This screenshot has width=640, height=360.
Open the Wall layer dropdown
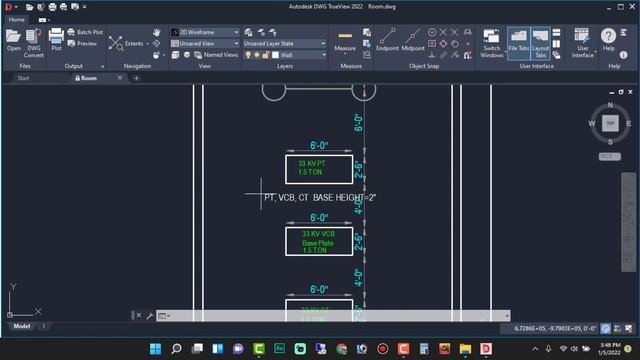coord(284,55)
